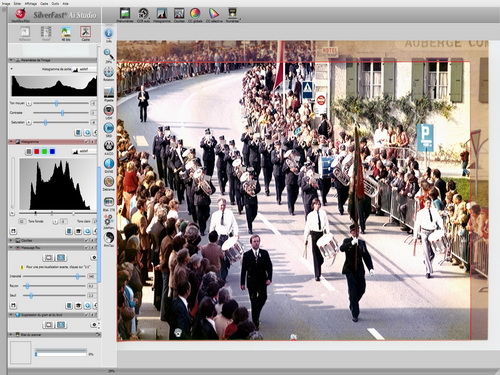
Task: Collapse the Masquage flou panel
Action: pyautogui.click(x=11, y=248)
